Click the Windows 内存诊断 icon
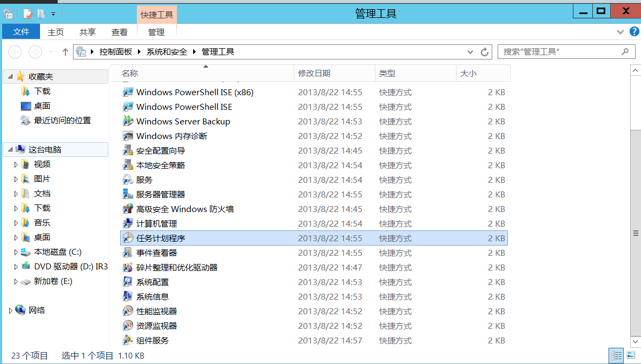Screen dimensions: 641x364 pos(128,136)
